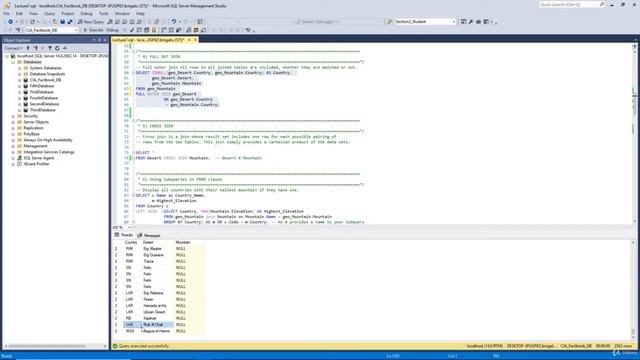Expand the Management folder node

point(13,146)
